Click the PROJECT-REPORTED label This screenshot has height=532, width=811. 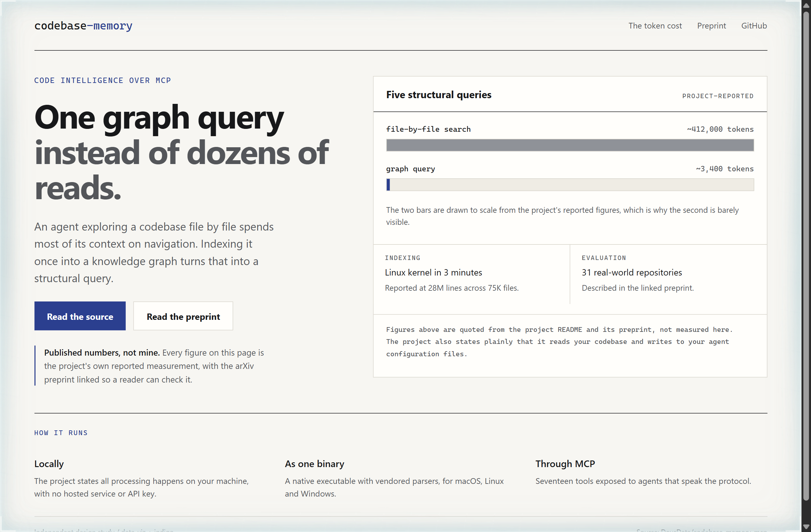click(718, 96)
